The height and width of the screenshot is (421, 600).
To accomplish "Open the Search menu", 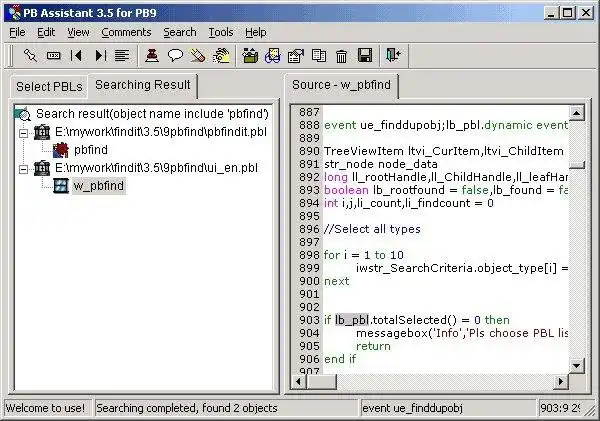I will pos(180,33).
